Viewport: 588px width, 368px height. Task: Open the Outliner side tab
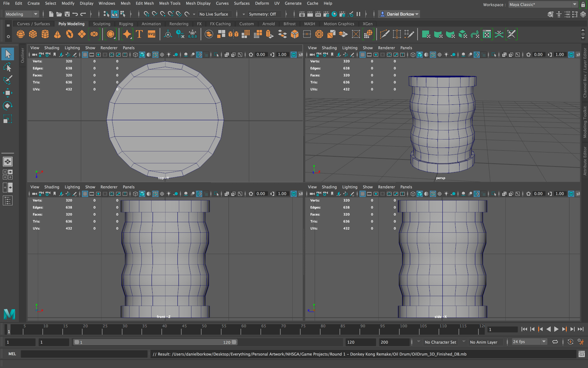[x=22, y=55]
